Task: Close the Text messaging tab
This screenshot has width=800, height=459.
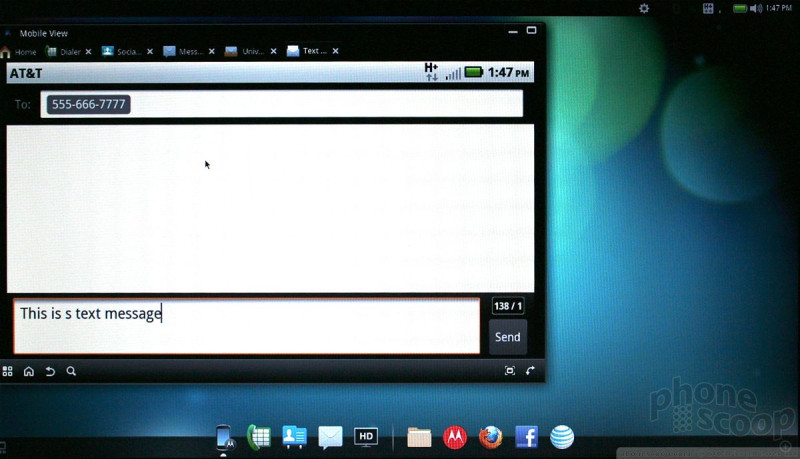Action: click(x=335, y=51)
